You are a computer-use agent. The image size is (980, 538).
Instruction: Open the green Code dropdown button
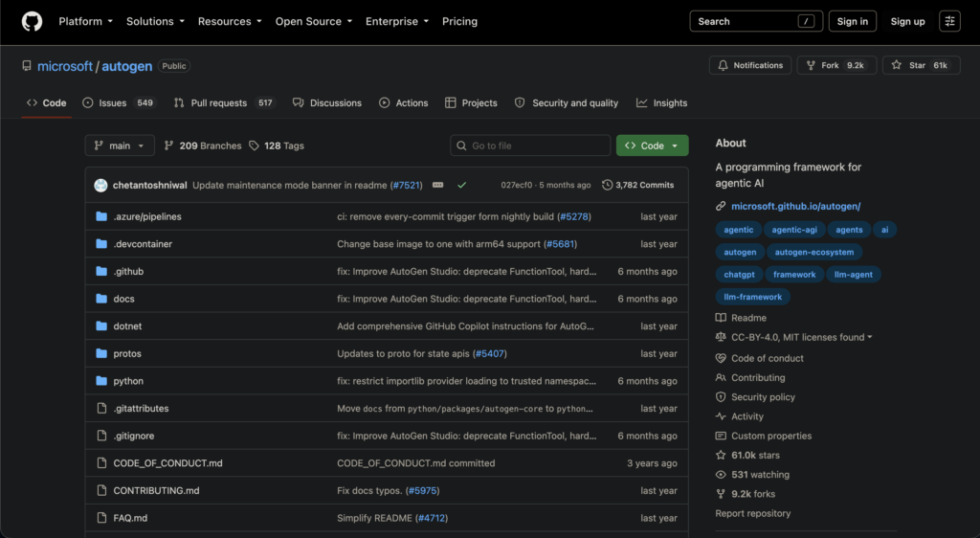(x=652, y=146)
